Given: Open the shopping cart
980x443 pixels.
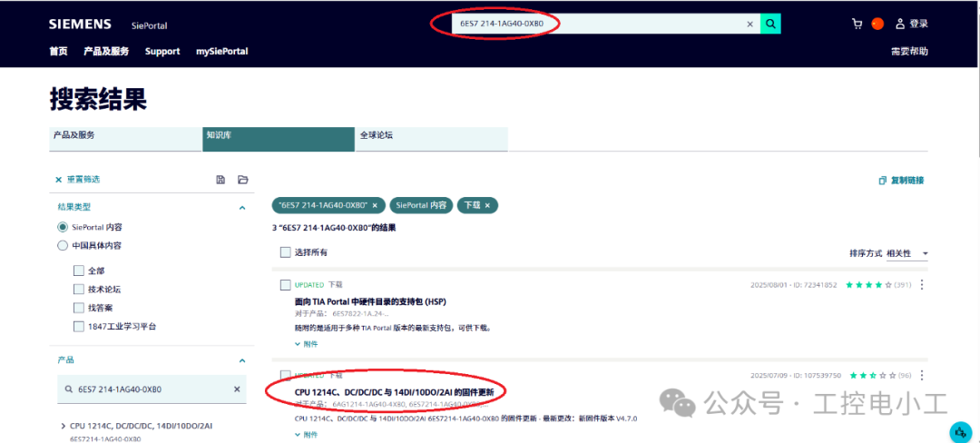Looking at the screenshot, I should pos(857,24).
